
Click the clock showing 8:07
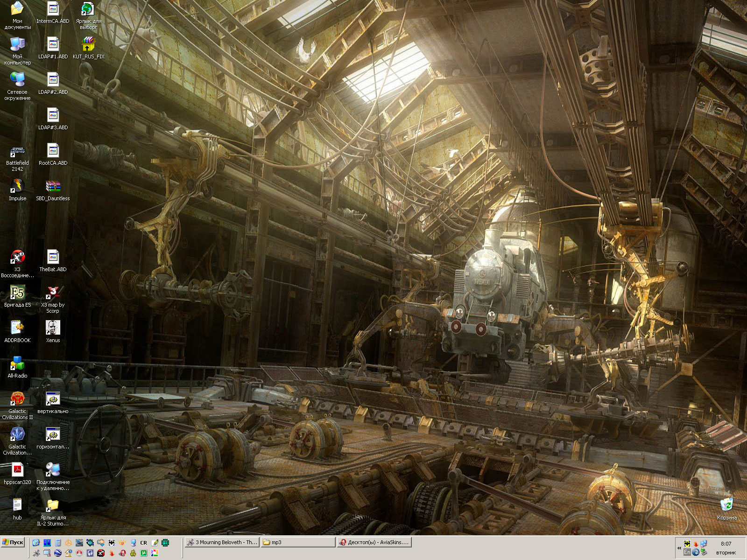click(x=726, y=544)
